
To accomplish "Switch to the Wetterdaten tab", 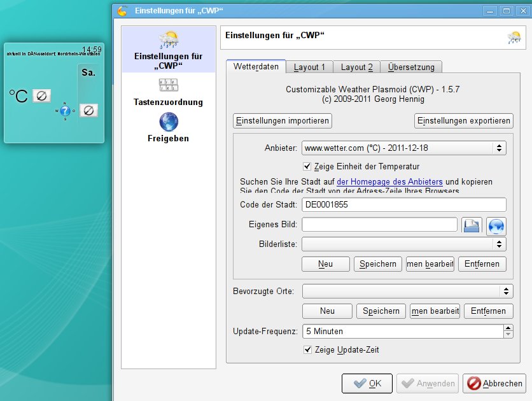I will pos(256,67).
